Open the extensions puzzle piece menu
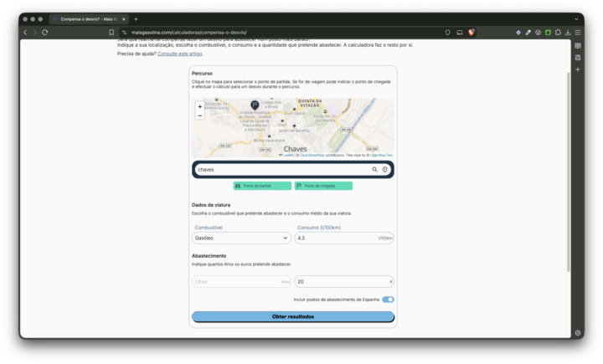Screen dimensions: 603x364 click(558, 33)
